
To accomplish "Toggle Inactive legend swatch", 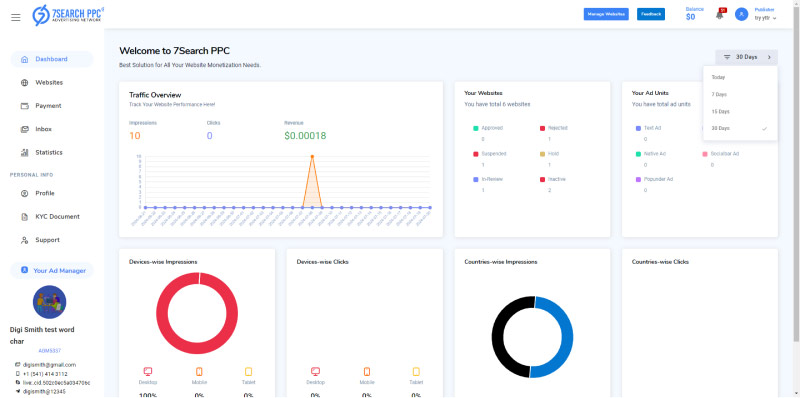I will point(542,180).
